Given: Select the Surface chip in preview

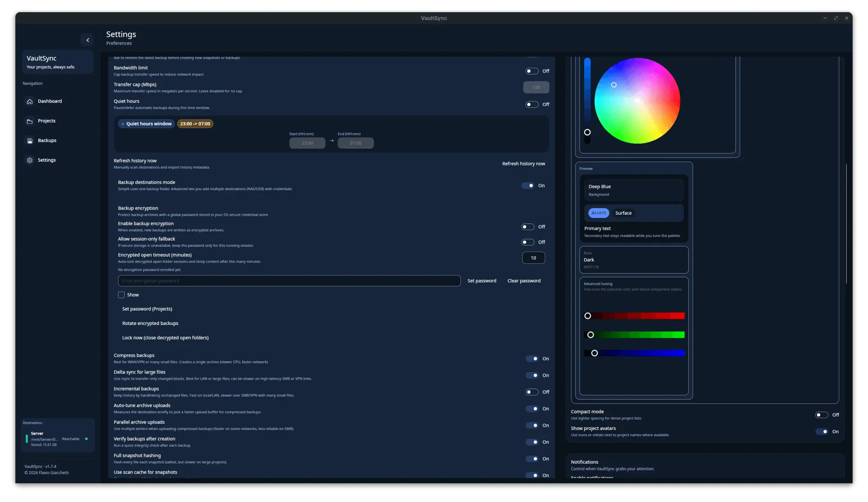Looking at the screenshot, I should (623, 213).
